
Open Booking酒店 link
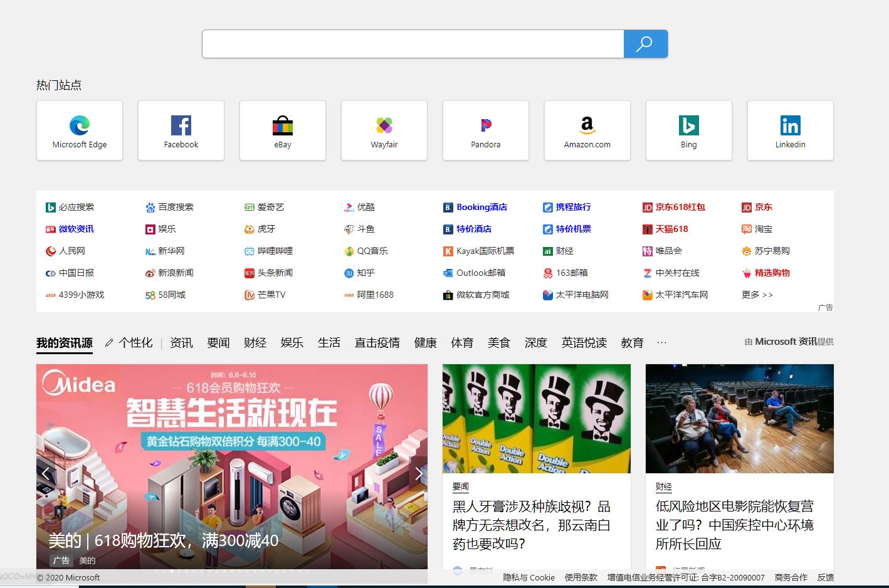point(475,207)
